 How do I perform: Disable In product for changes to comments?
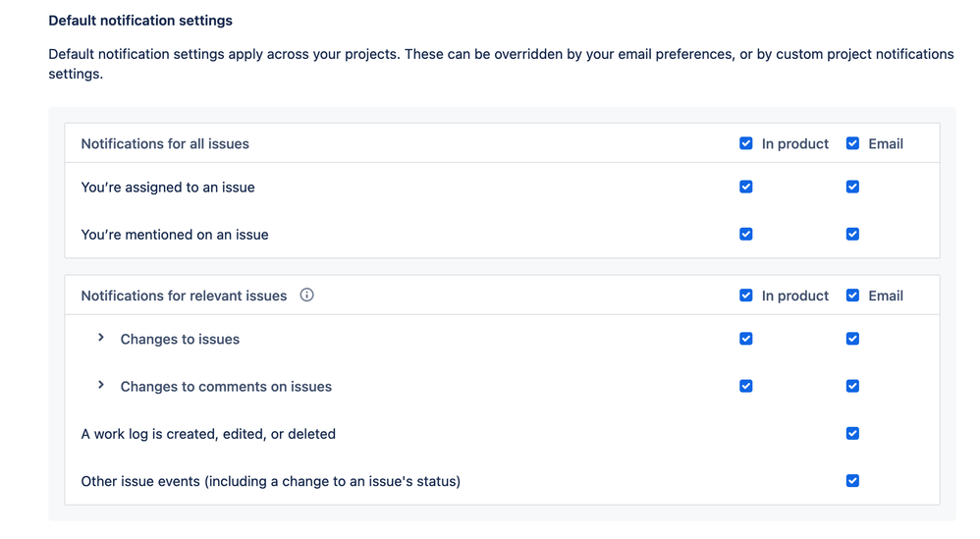[x=746, y=386]
